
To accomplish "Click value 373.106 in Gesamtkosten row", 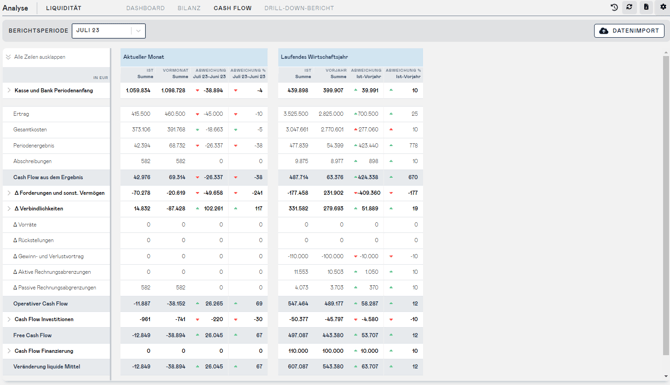I will coord(141,130).
